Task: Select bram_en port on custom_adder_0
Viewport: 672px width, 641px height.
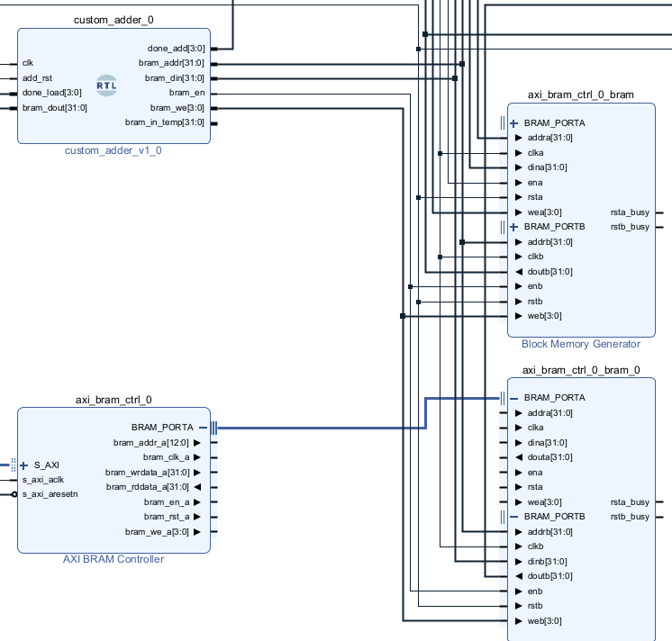Action: [x=186, y=93]
